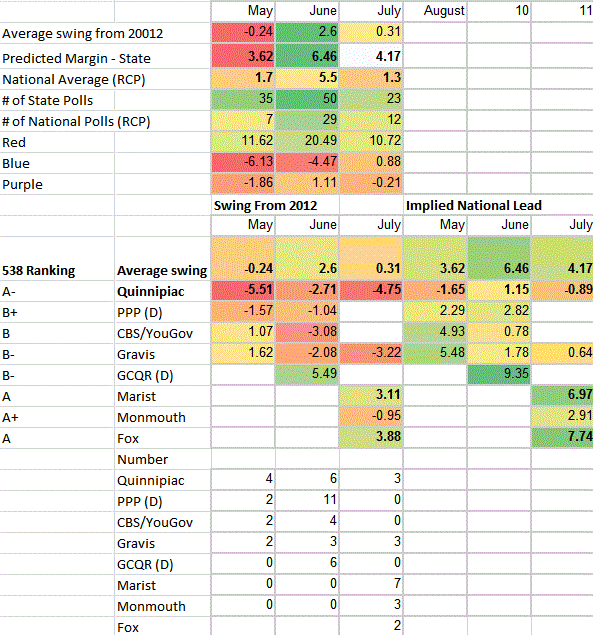The height and width of the screenshot is (635, 593).
Task: Click the Purple row July value -0.21
Action: tap(371, 183)
